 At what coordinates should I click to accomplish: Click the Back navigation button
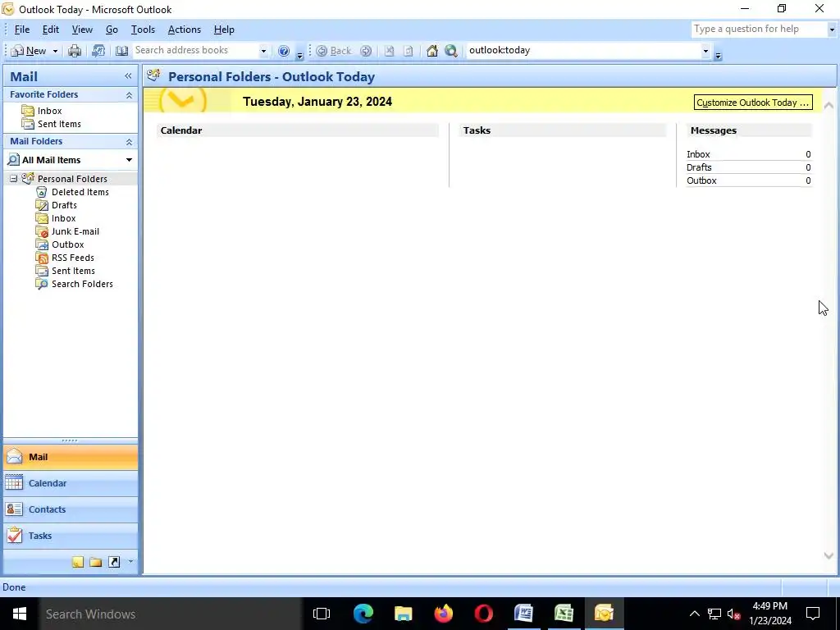click(x=334, y=51)
